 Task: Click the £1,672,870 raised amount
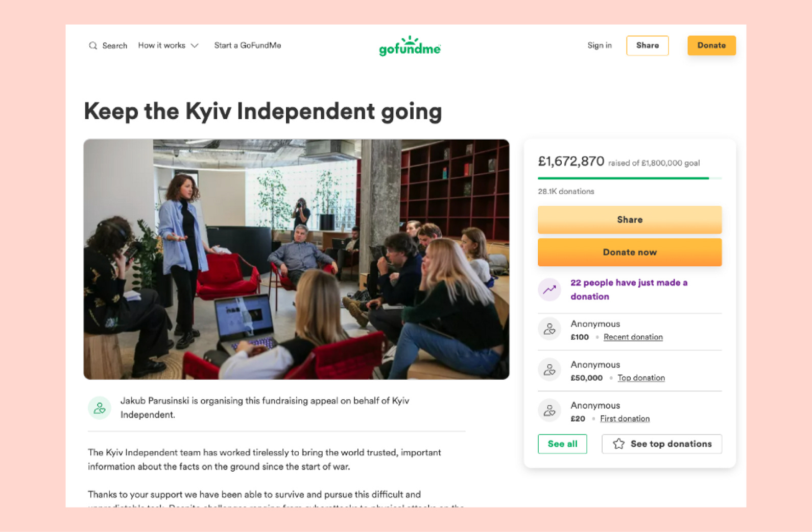pos(571,161)
